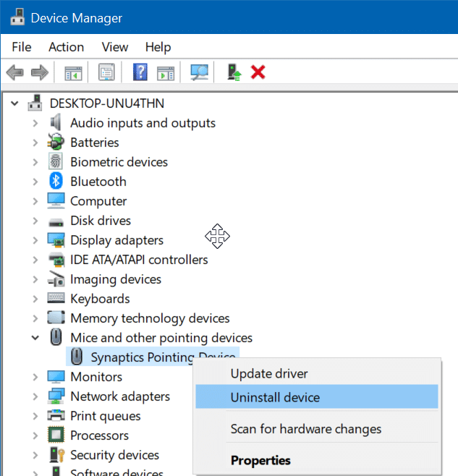Open the Action menu

click(x=67, y=47)
